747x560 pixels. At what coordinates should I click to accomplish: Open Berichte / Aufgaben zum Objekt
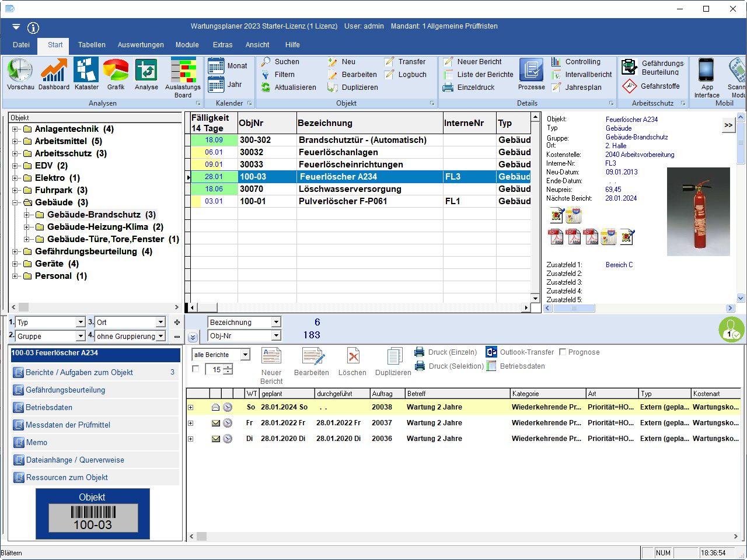coord(79,372)
